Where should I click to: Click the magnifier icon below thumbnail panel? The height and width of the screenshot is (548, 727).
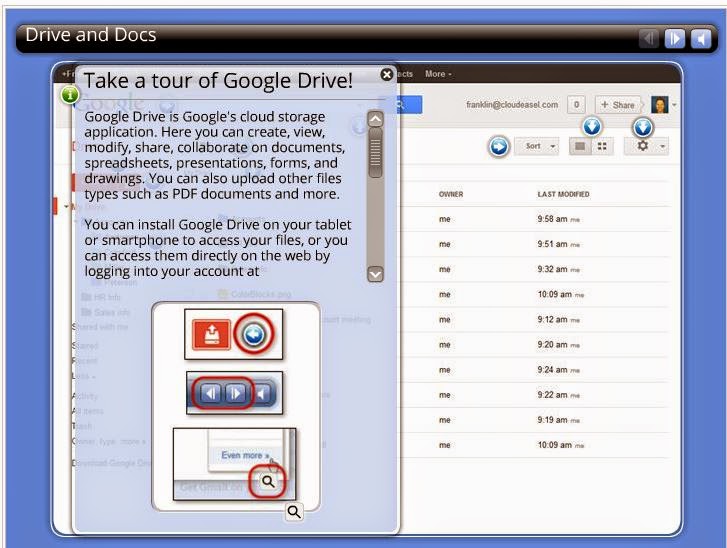(294, 512)
